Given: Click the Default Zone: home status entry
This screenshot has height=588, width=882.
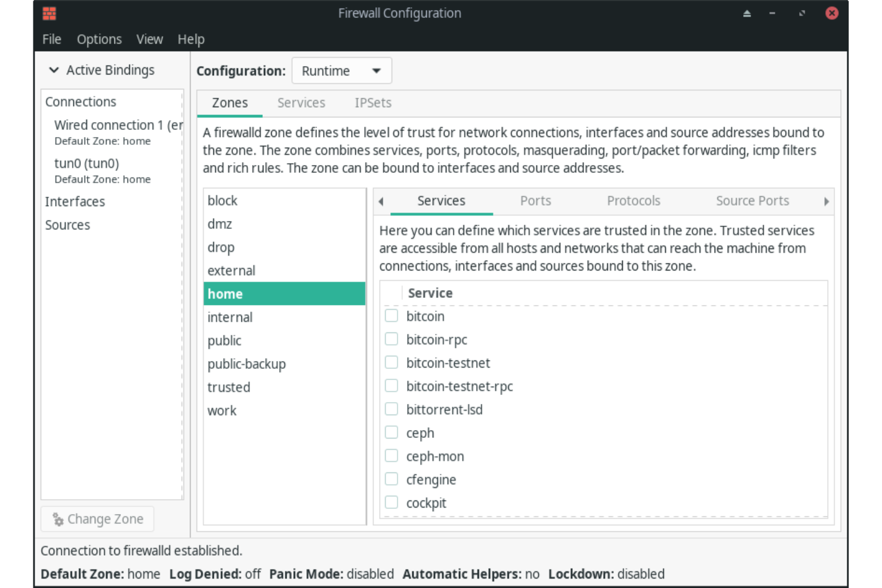Looking at the screenshot, I should point(100,574).
